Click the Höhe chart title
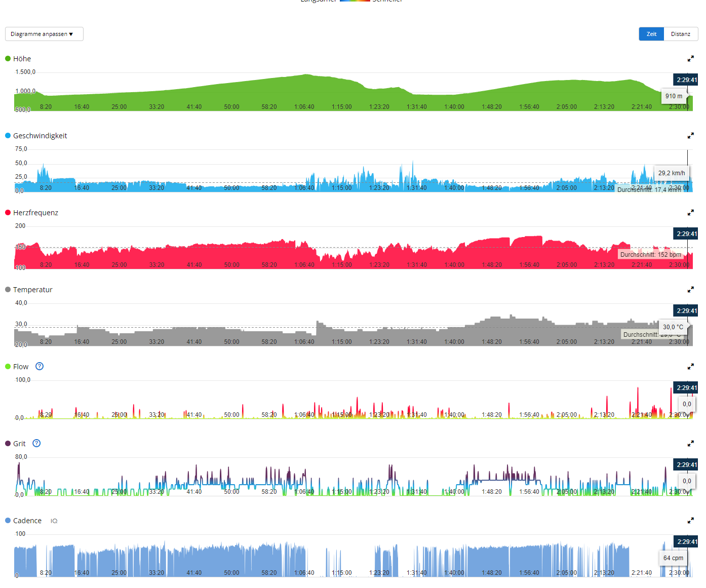The height and width of the screenshot is (588, 706). (22, 59)
